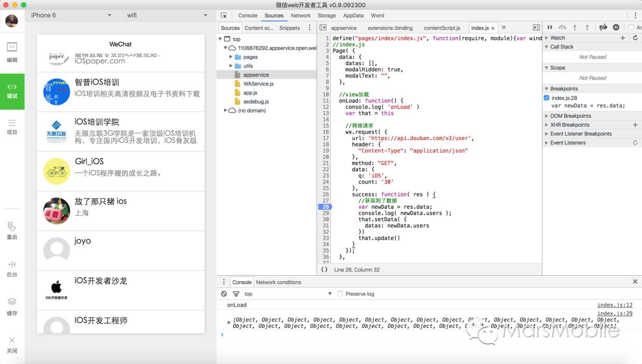
Task: Open the iPhone 6 device dropdown
Action: click(x=70, y=16)
